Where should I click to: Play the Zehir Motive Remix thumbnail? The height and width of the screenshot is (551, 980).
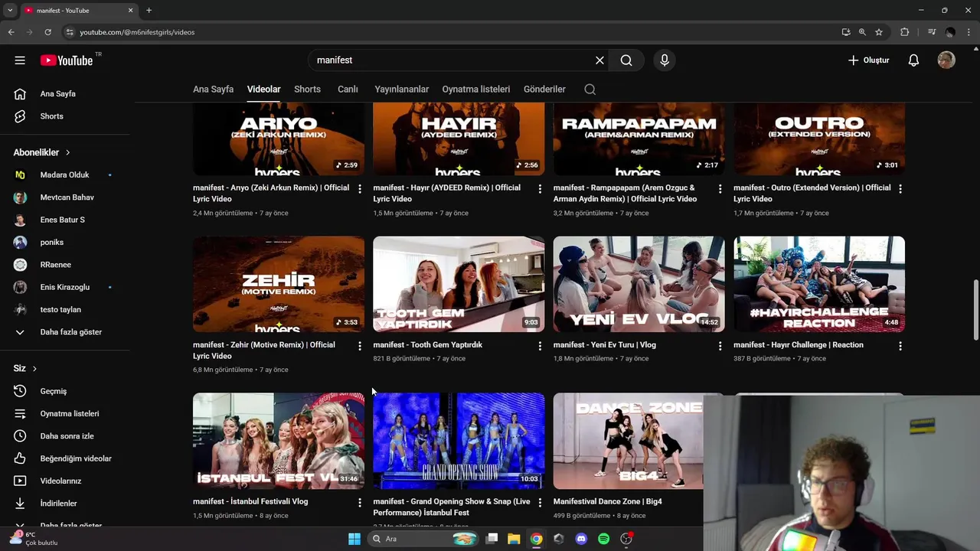tap(279, 284)
